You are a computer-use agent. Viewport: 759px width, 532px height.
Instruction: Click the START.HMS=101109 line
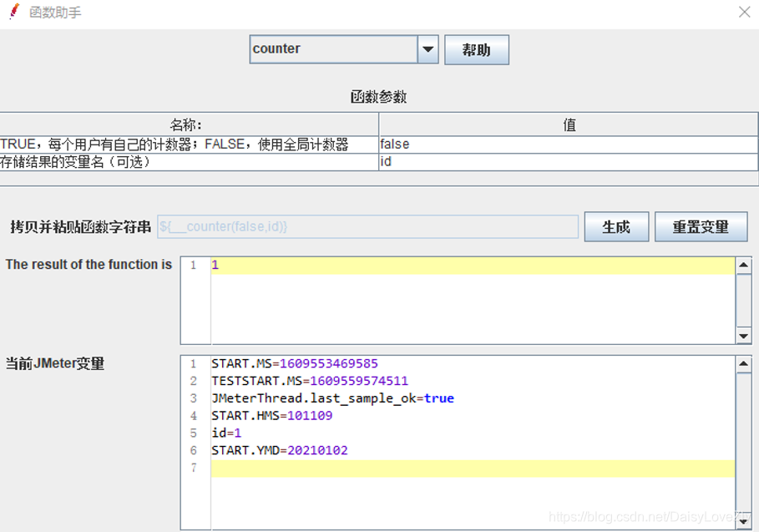[271, 416]
